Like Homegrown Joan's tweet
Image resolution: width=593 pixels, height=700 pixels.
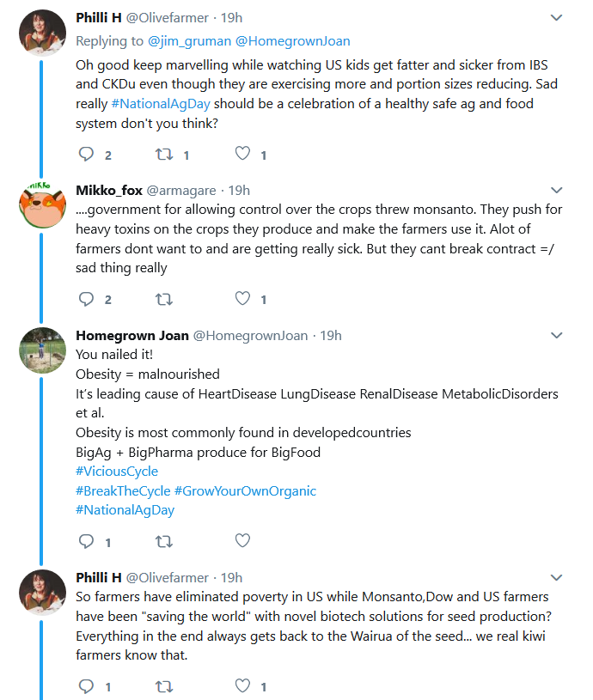coord(242,540)
